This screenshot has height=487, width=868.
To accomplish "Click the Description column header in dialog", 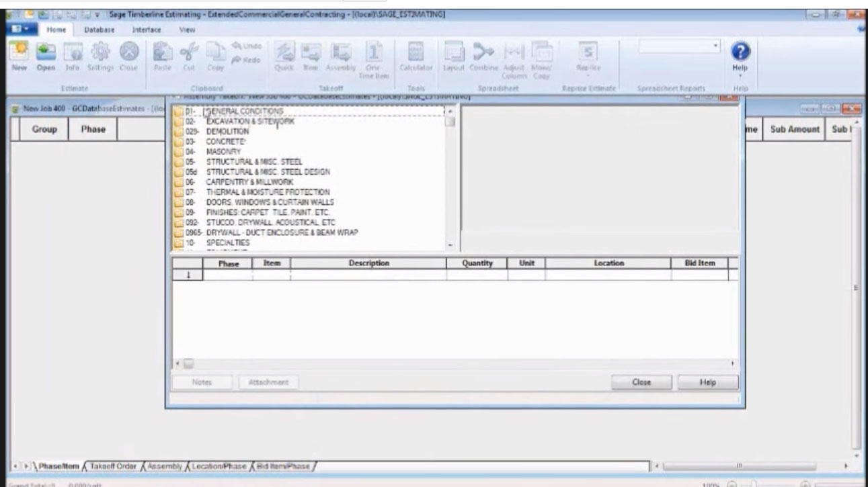I will click(x=368, y=264).
